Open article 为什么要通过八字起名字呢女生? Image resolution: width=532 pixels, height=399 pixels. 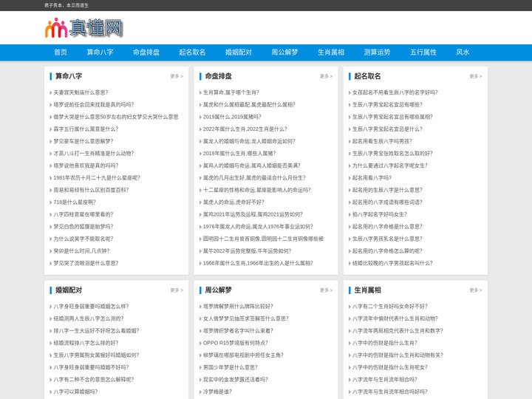pyautogui.click(x=390, y=166)
